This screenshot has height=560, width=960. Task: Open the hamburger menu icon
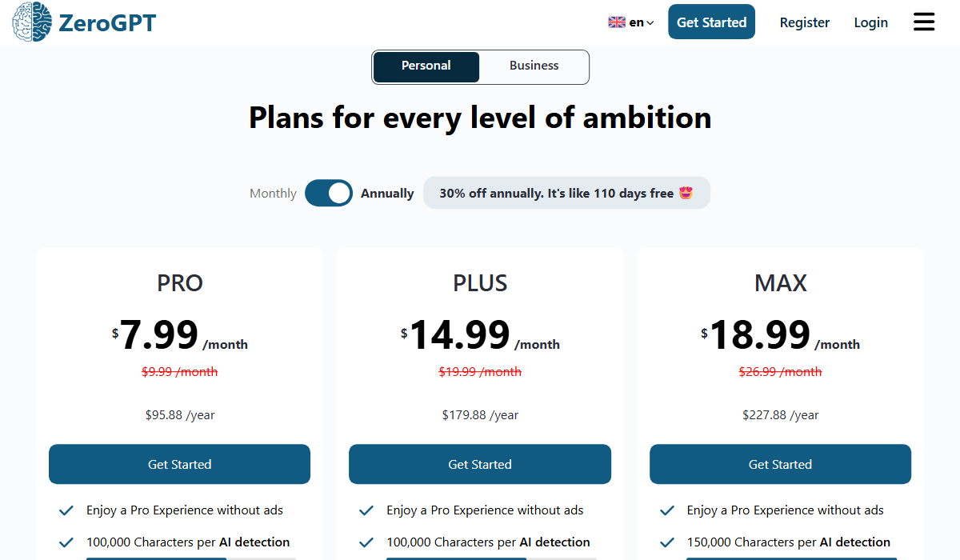click(924, 22)
